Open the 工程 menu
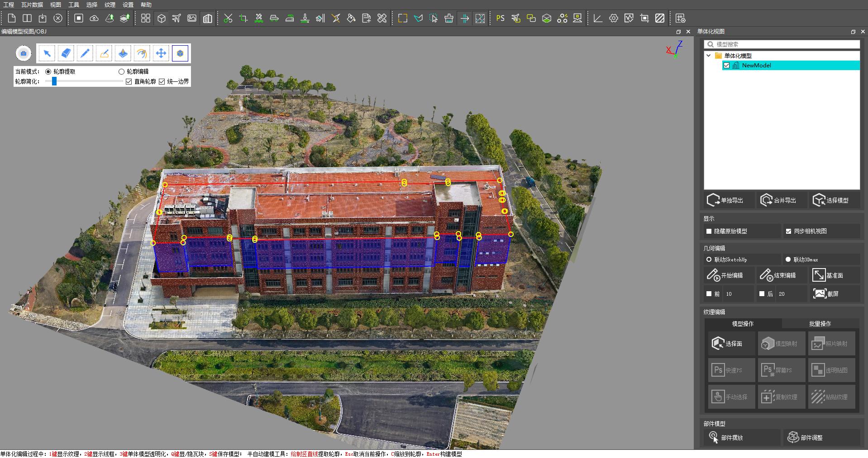The height and width of the screenshot is (458, 868). [9, 5]
